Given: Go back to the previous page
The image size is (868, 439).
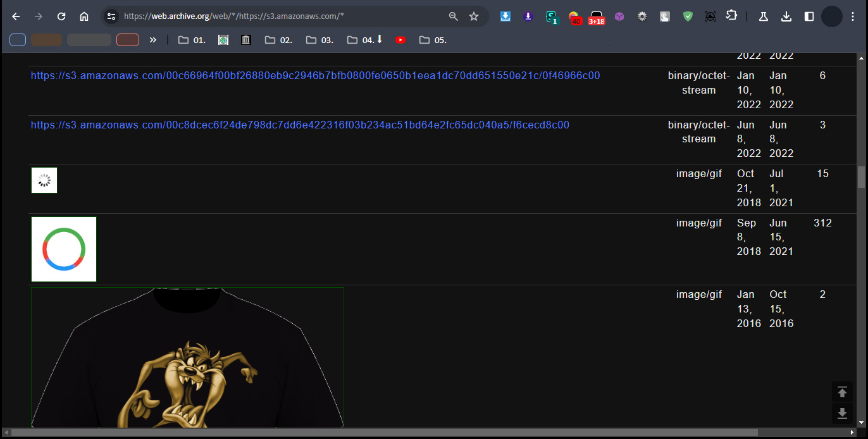Looking at the screenshot, I should [16, 16].
